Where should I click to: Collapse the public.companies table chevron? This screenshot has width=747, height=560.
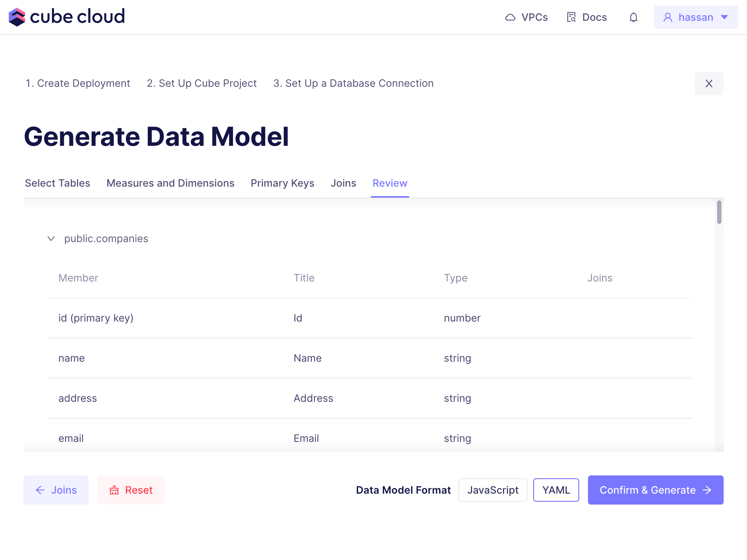click(x=51, y=238)
